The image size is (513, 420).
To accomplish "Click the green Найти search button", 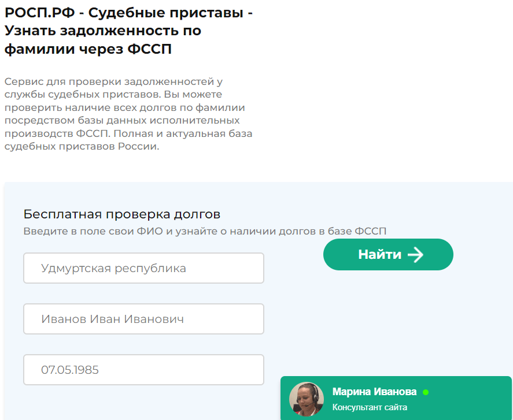I will point(388,254).
